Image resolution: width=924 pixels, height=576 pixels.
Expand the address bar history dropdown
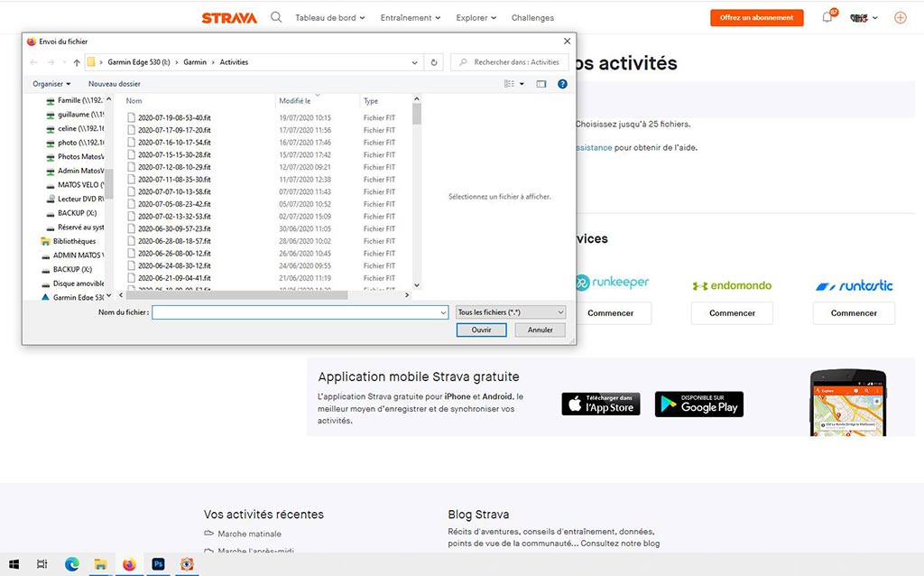click(414, 62)
